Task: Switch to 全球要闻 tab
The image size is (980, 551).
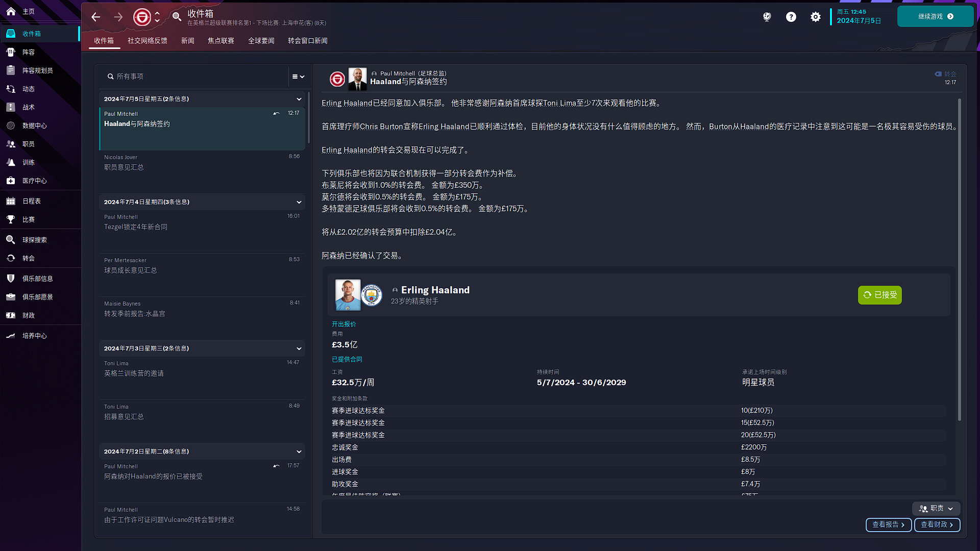Action: [x=261, y=41]
